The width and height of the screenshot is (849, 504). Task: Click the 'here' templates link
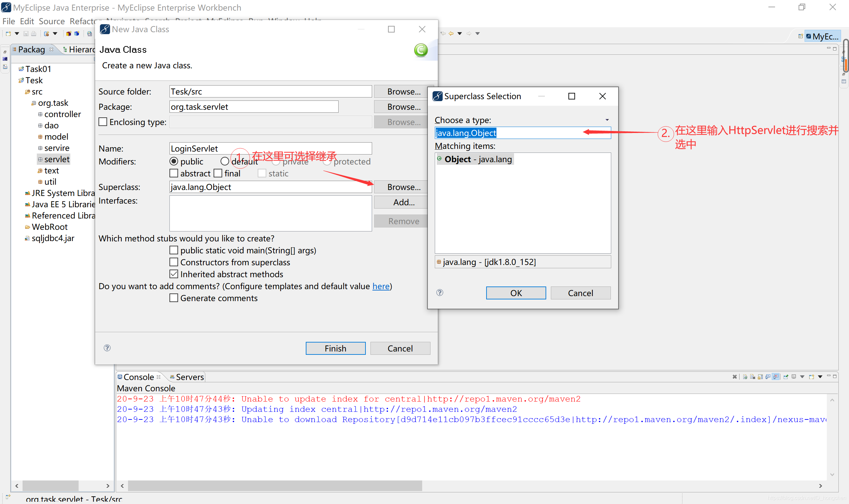(381, 286)
